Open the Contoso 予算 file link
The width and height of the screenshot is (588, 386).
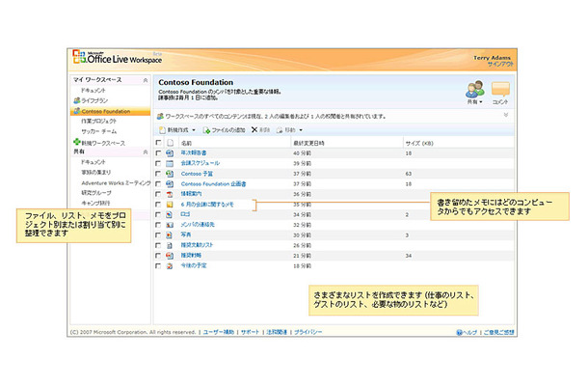point(197,174)
